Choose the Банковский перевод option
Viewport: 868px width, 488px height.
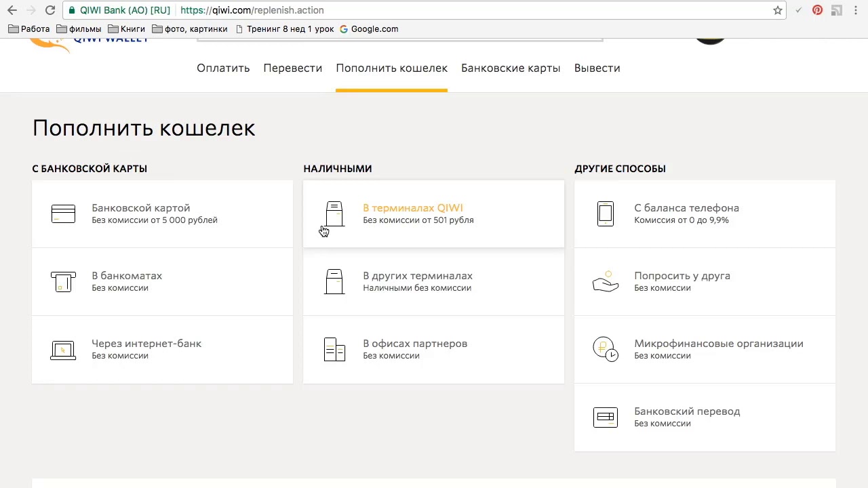705,418
